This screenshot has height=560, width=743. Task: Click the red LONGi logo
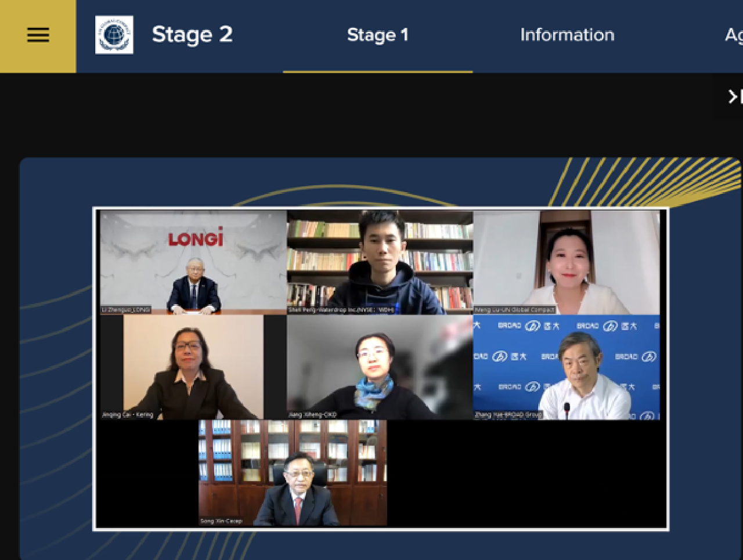pos(196,239)
